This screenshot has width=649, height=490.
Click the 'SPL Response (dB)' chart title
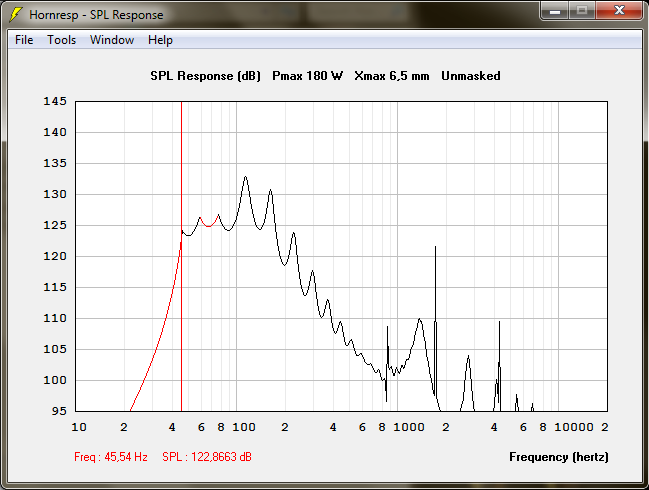coord(205,76)
